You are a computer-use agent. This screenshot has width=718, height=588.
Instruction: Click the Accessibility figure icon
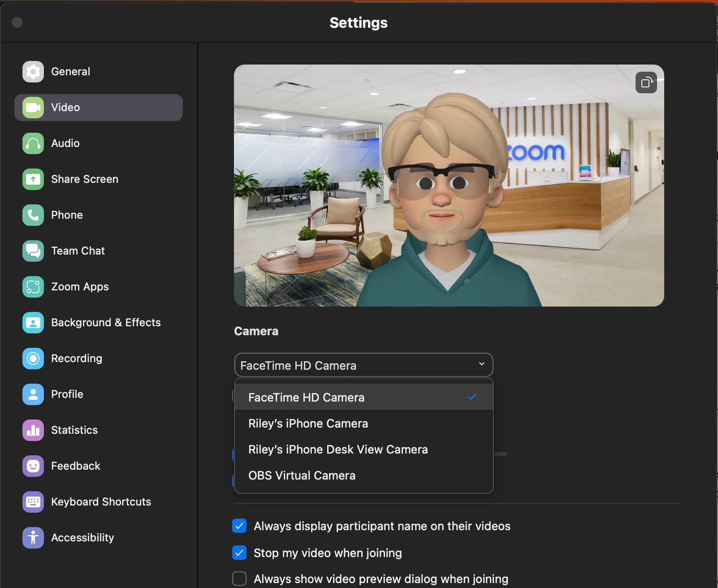click(x=33, y=538)
